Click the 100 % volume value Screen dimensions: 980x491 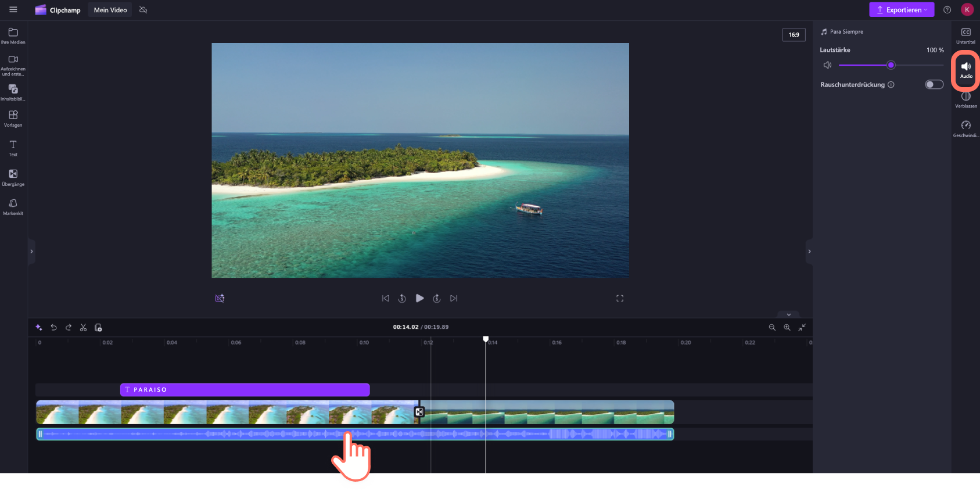[935, 50]
